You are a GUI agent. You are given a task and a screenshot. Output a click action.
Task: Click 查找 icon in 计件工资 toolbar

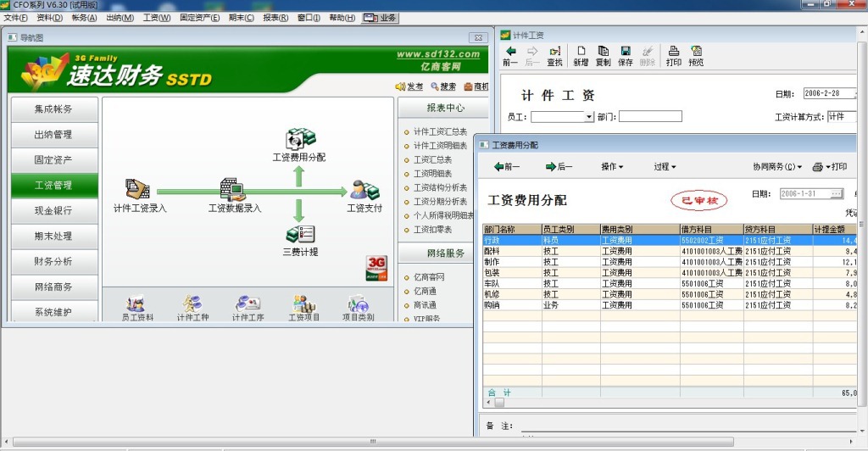point(554,56)
